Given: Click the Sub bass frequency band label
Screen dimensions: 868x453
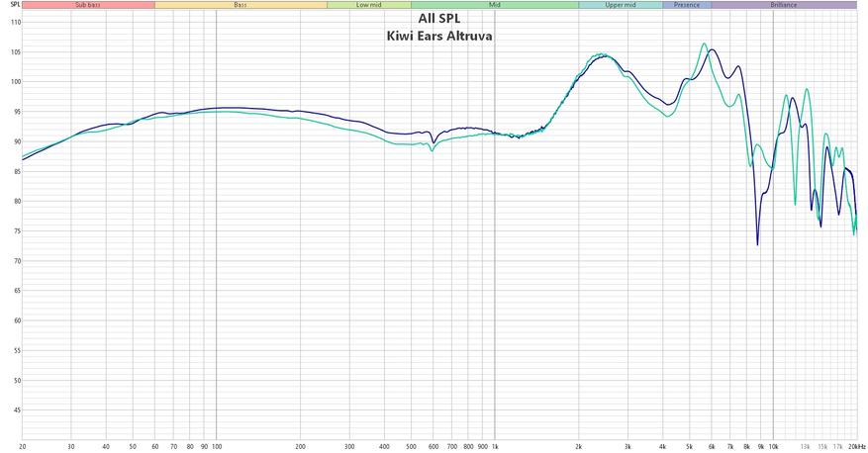Looking at the screenshot, I should coord(88,5).
